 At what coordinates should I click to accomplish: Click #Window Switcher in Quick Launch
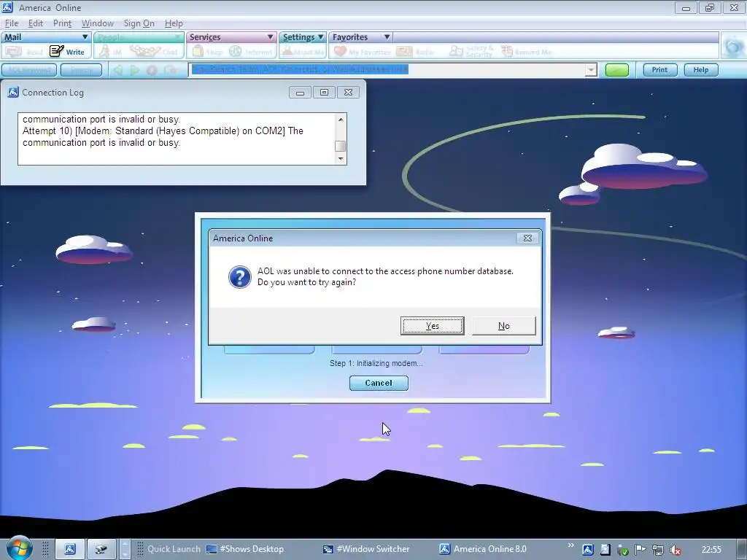[366, 549]
